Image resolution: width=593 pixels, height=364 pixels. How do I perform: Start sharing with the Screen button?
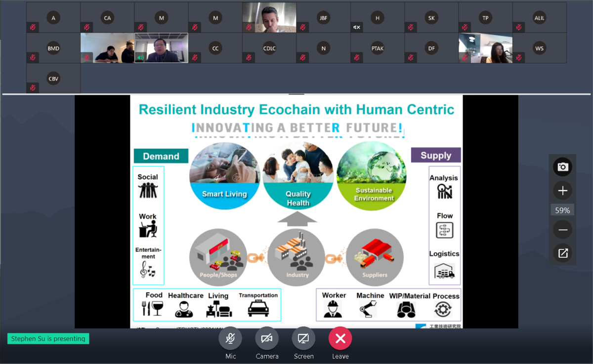[303, 339]
